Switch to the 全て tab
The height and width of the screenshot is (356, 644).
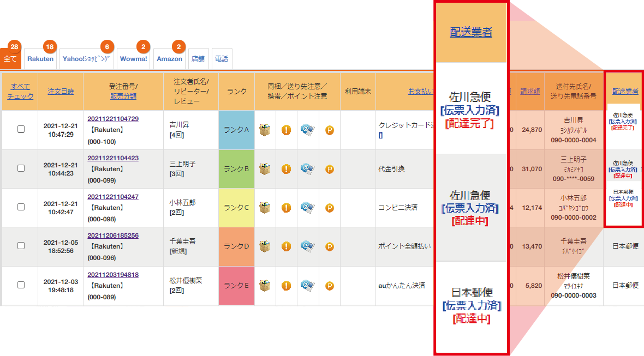coord(10,59)
